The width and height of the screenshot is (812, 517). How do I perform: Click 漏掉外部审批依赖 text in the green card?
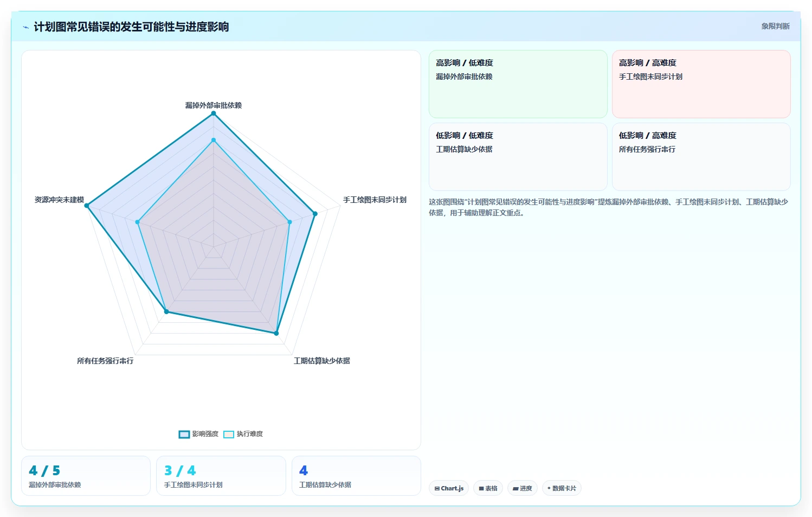pyautogui.click(x=464, y=76)
